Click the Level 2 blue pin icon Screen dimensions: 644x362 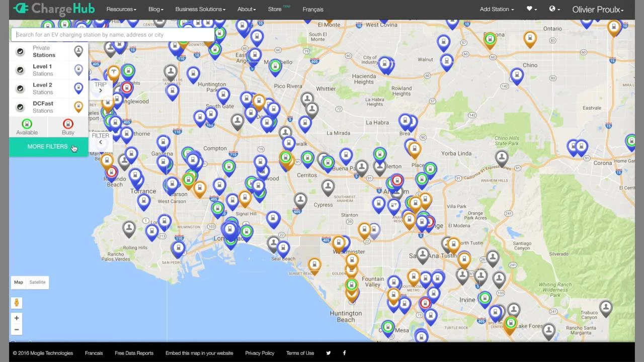click(x=78, y=88)
